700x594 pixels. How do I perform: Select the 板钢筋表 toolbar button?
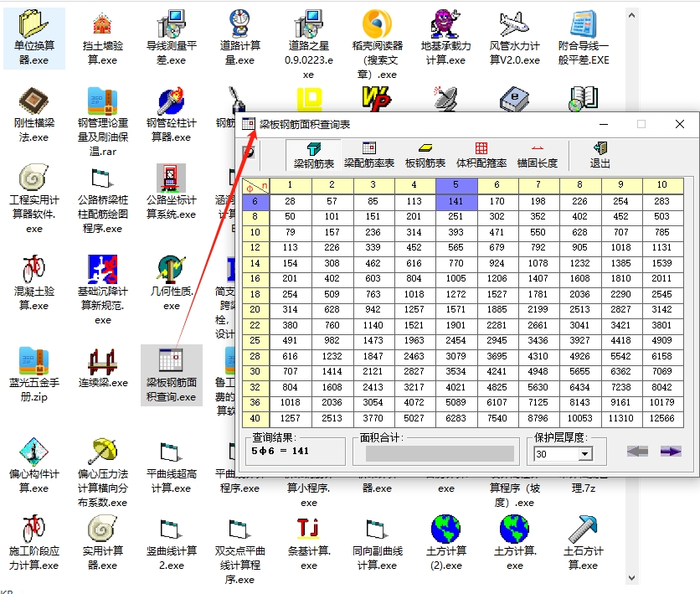[425, 155]
